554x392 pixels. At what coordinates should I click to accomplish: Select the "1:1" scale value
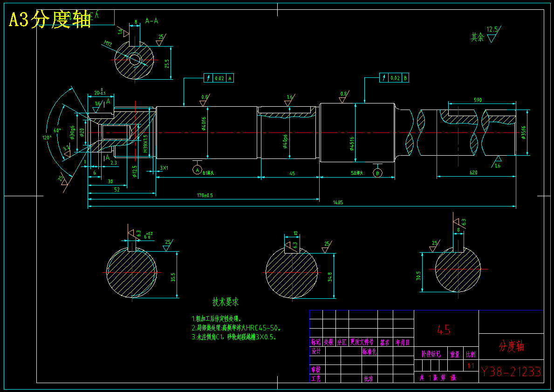coord(471,366)
